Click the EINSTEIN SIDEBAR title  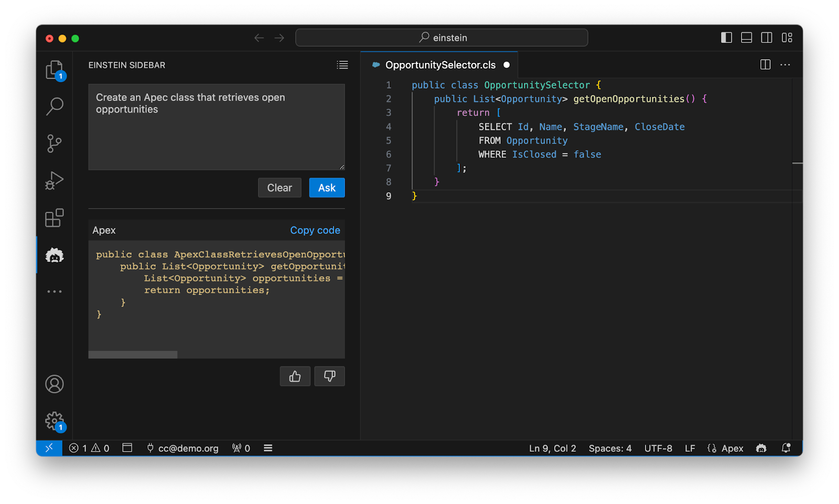point(127,65)
